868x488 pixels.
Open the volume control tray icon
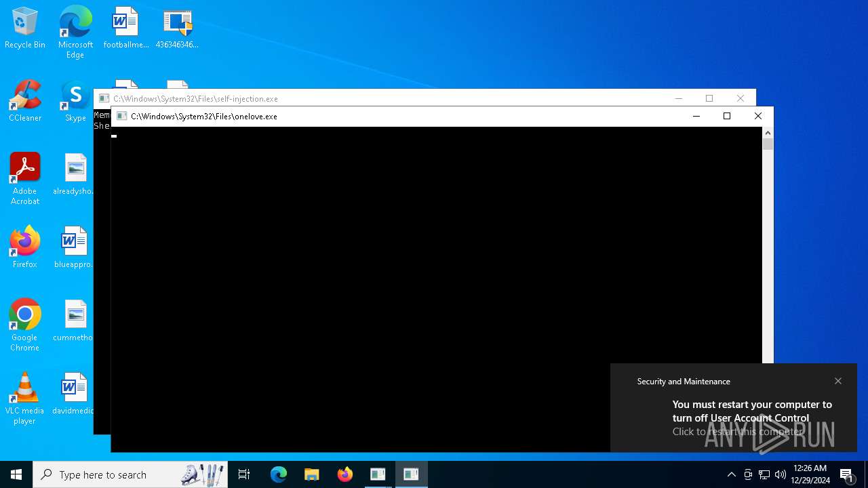point(781,474)
